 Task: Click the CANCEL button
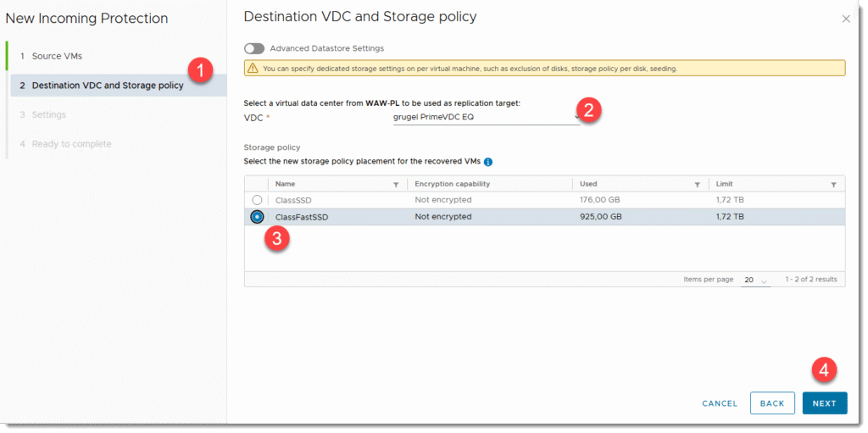click(x=720, y=403)
